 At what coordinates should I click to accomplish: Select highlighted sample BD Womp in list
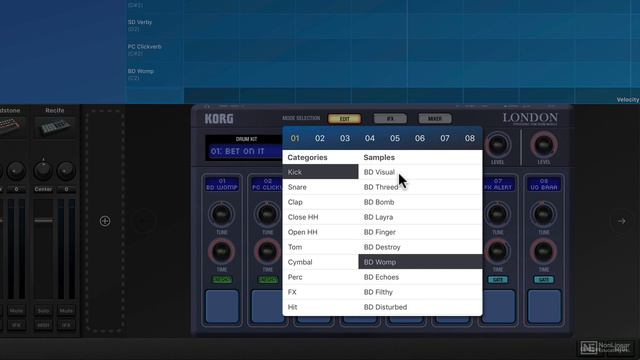coord(420,262)
